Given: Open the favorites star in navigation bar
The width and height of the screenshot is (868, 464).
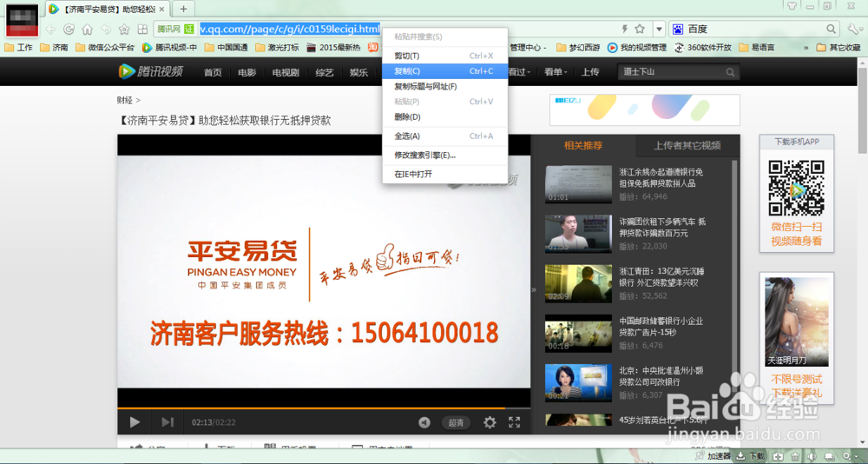Looking at the screenshot, I should (124, 29).
